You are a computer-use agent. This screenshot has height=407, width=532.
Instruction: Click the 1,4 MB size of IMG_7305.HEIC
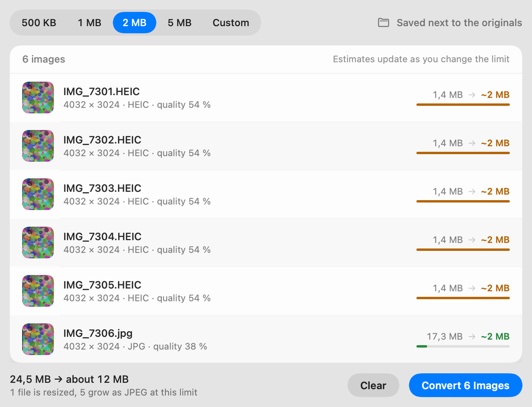(448, 288)
